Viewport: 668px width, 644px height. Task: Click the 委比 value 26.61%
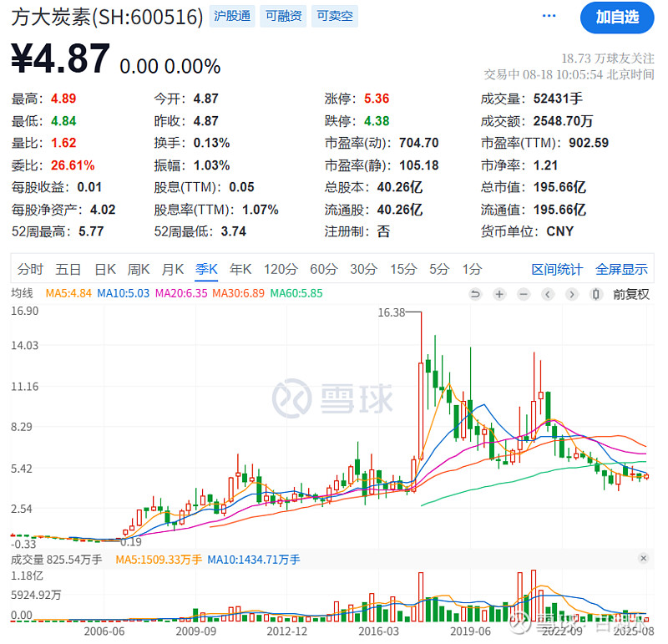tap(73, 165)
